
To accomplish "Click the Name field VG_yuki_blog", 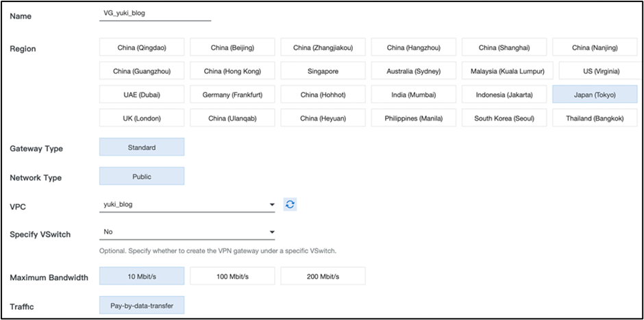I will point(156,13).
